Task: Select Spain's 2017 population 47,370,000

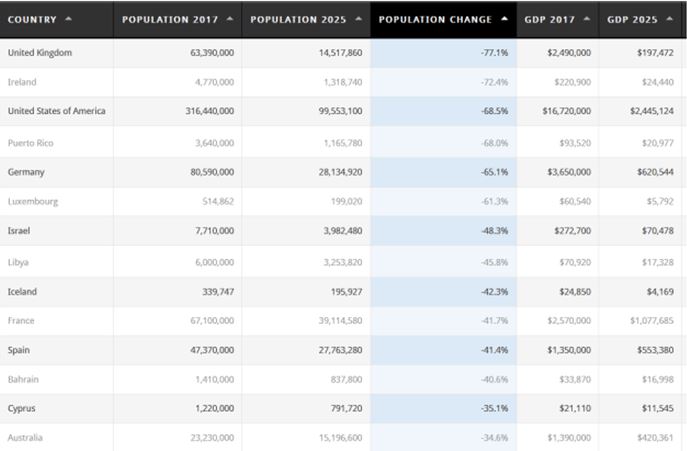Action: (x=209, y=351)
